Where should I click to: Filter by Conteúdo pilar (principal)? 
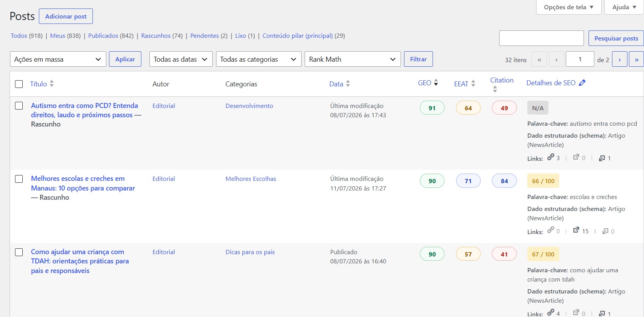click(298, 35)
